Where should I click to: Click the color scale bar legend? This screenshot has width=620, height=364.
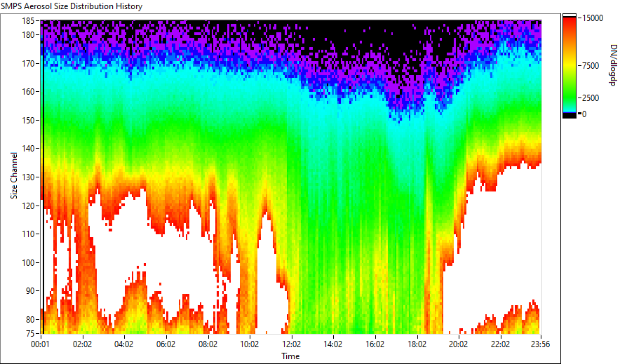point(570,66)
